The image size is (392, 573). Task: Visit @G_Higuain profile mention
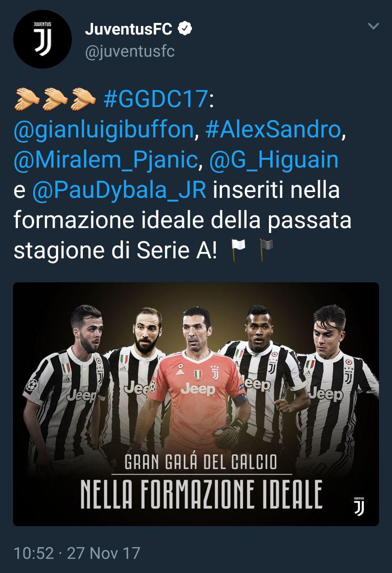[274, 161]
